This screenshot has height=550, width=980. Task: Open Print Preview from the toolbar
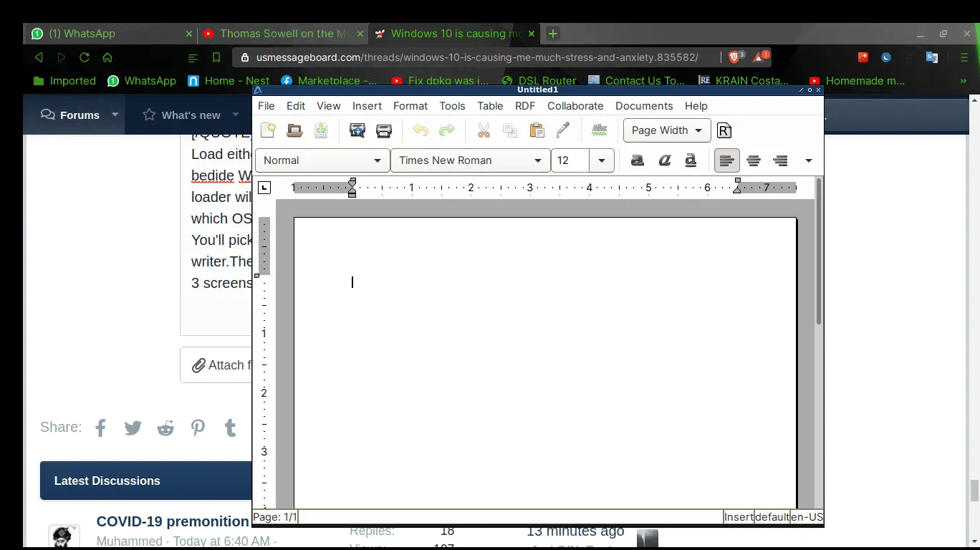[x=357, y=130]
